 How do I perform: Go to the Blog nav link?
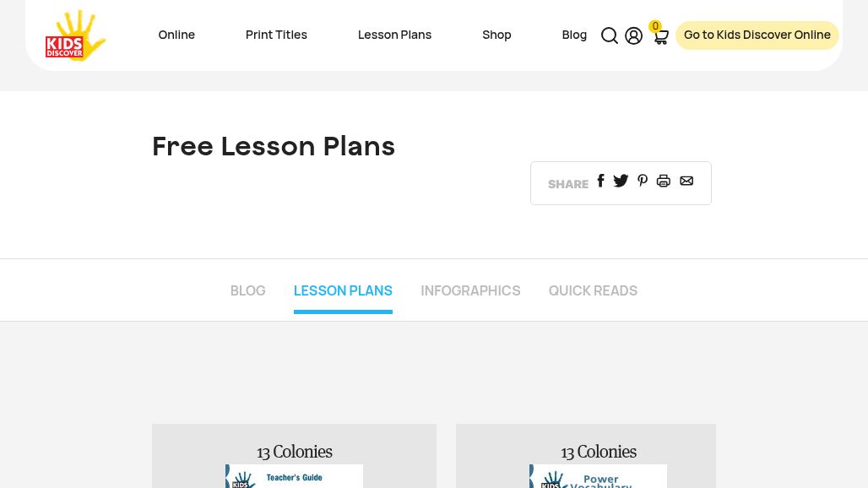574,35
